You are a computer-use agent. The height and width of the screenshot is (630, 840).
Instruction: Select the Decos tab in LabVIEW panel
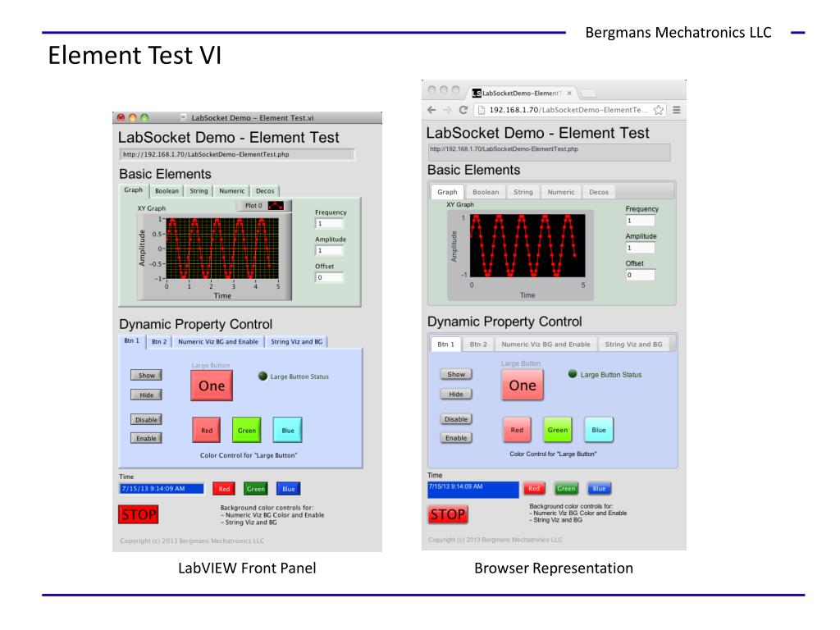point(265,191)
